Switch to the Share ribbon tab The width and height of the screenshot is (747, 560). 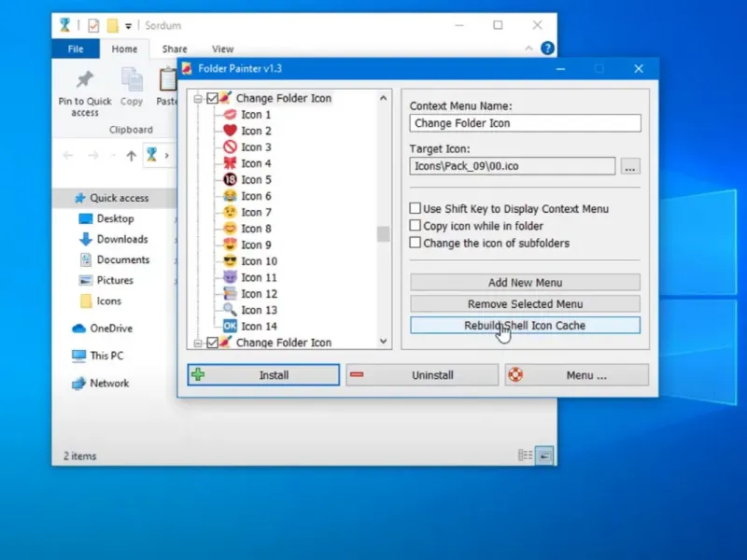pyautogui.click(x=175, y=49)
